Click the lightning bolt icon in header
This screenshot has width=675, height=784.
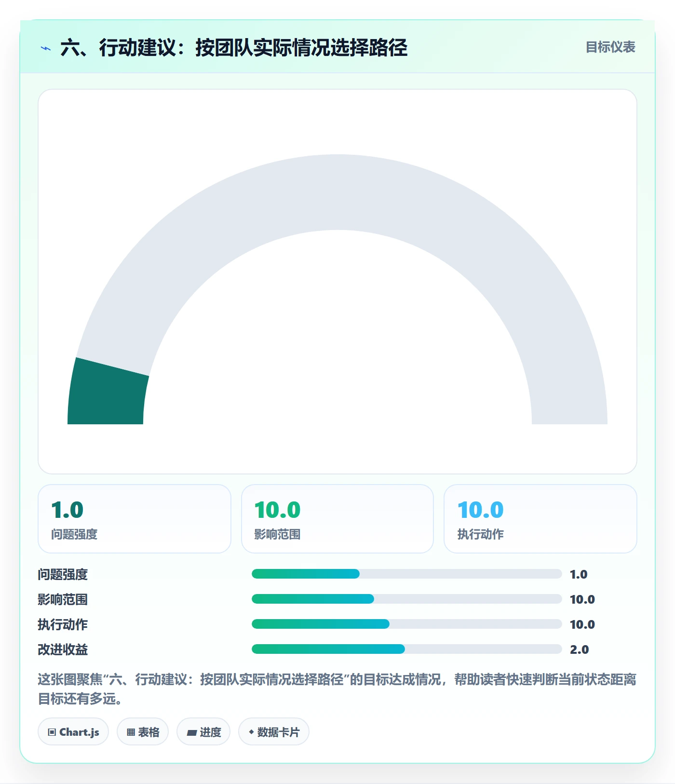(46, 48)
